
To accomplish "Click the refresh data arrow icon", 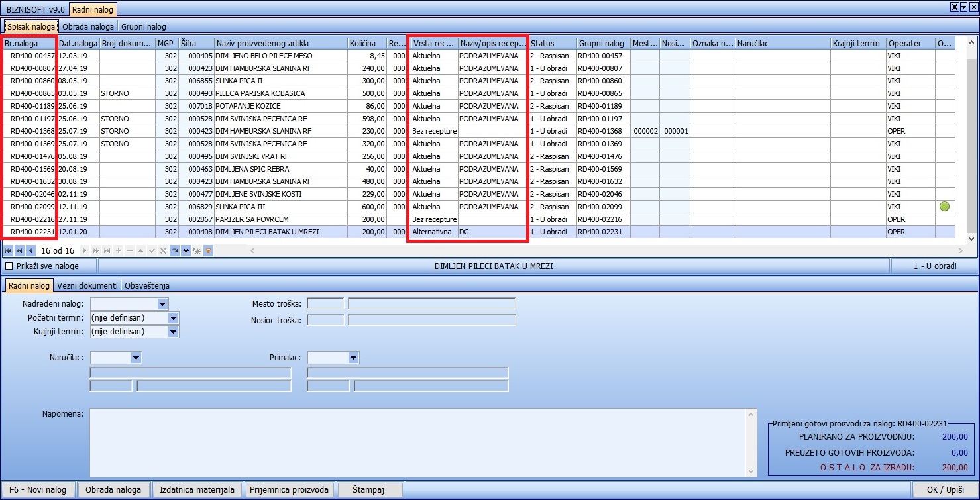I will point(174,251).
